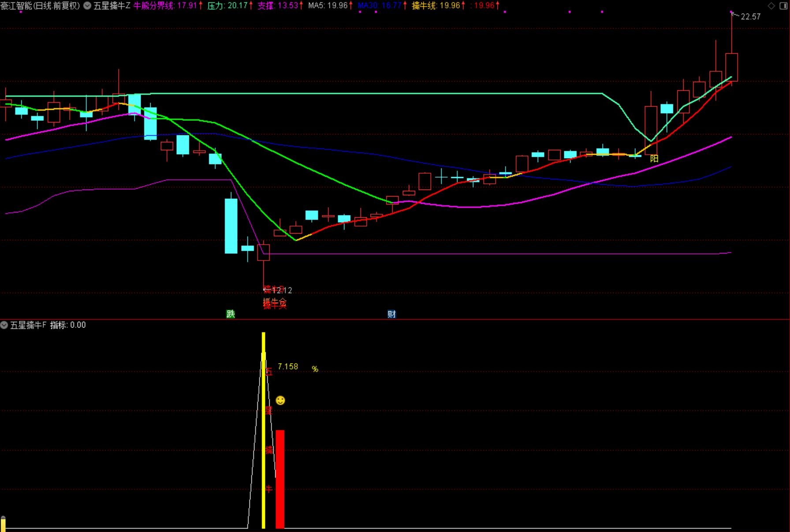Click the 12.12 low price label
Screen dimensions: 790x532
tap(282, 290)
